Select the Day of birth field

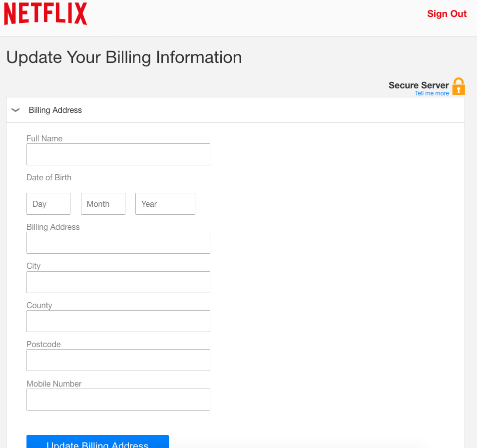48,204
